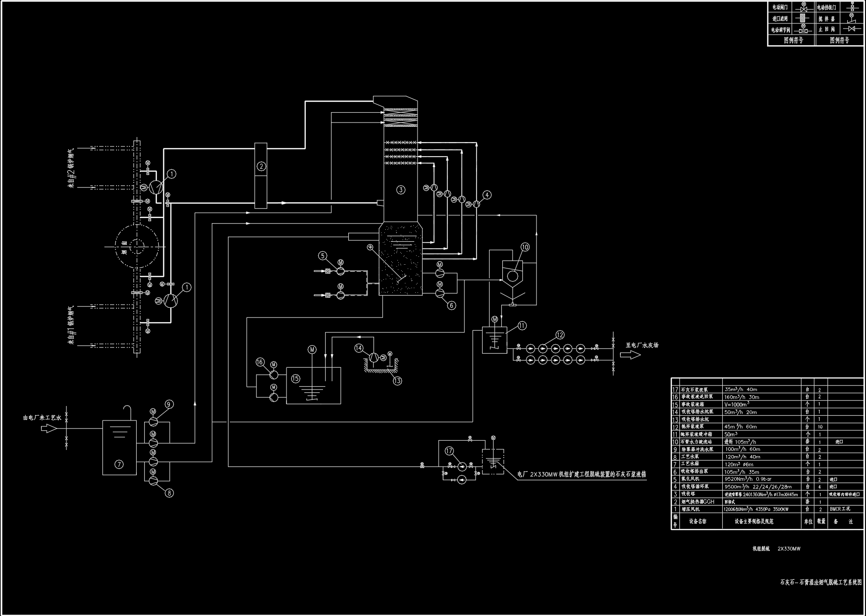Image resolution: width=866 pixels, height=616 pixels.
Task: Click the 搅拌器 agitator legend symbol
Action: pyautogui.click(x=851, y=18)
